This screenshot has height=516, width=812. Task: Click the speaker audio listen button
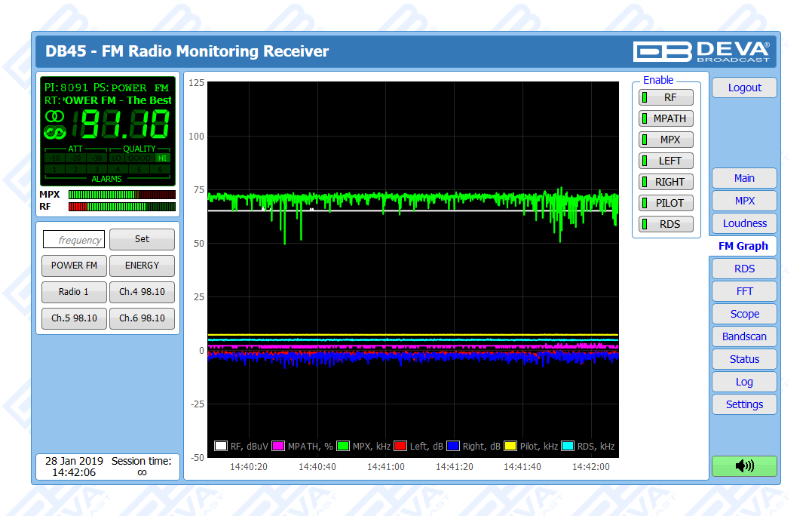743,466
